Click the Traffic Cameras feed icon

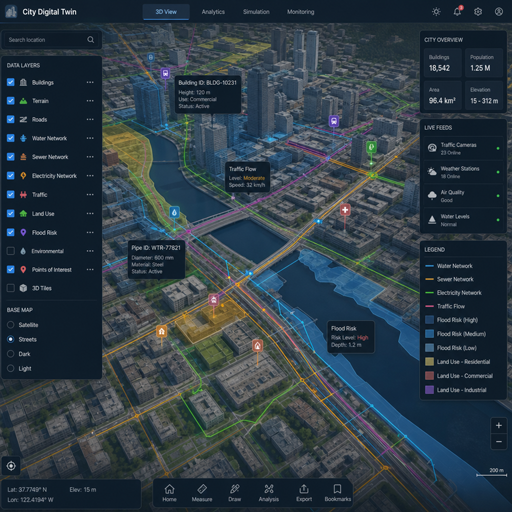tap(432, 148)
